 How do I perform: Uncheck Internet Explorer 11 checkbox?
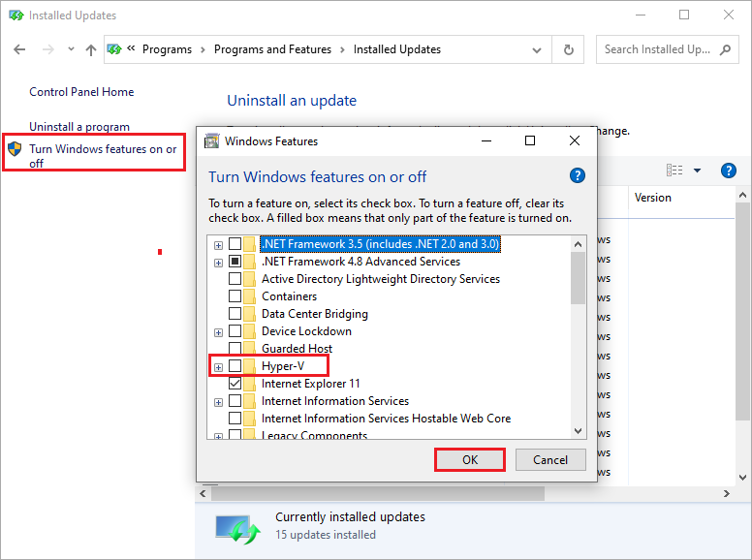tap(235, 383)
